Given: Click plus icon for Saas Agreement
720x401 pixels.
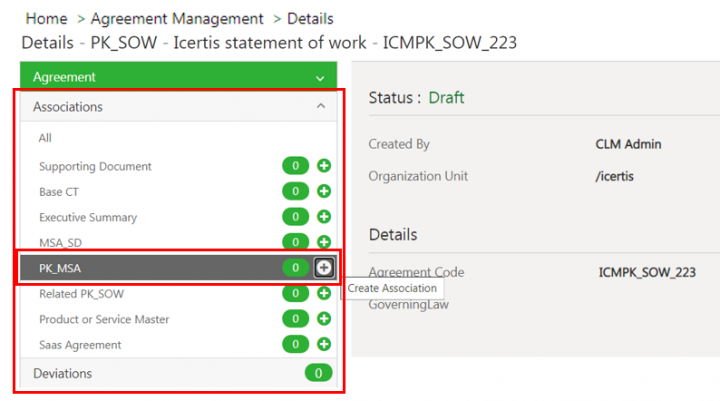Looking at the screenshot, I should point(324,344).
